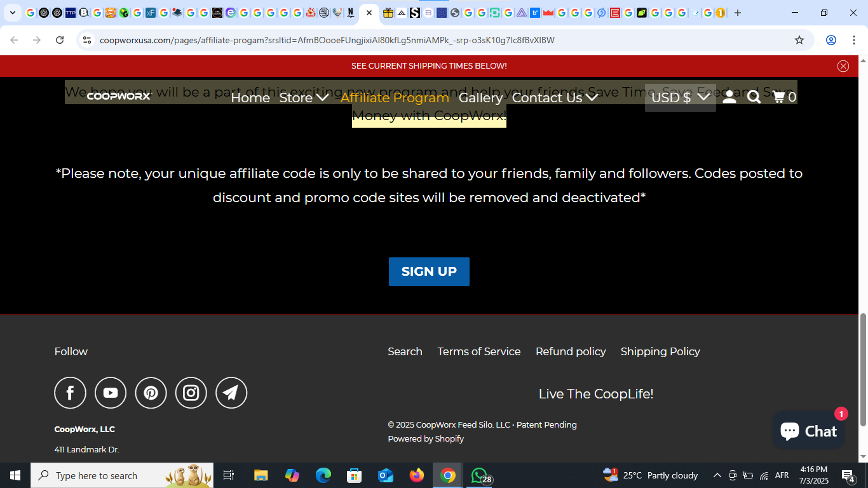Reload the page with the refresh icon
Image resolution: width=868 pixels, height=488 pixels.
coord(60,40)
